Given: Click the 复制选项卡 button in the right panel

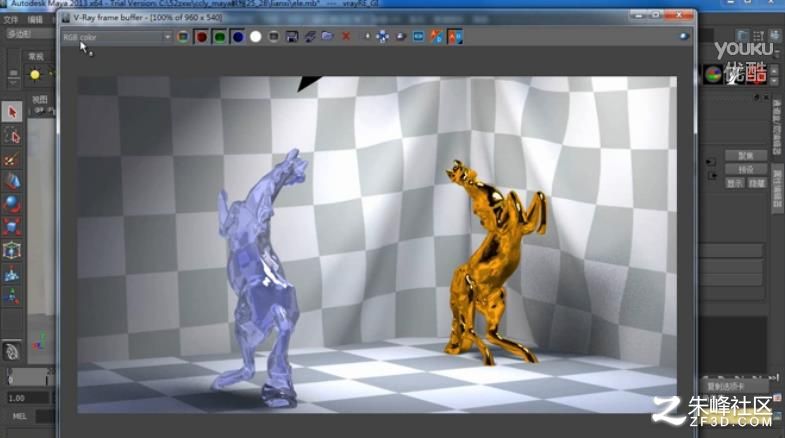Looking at the screenshot, I should coord(726,386).
